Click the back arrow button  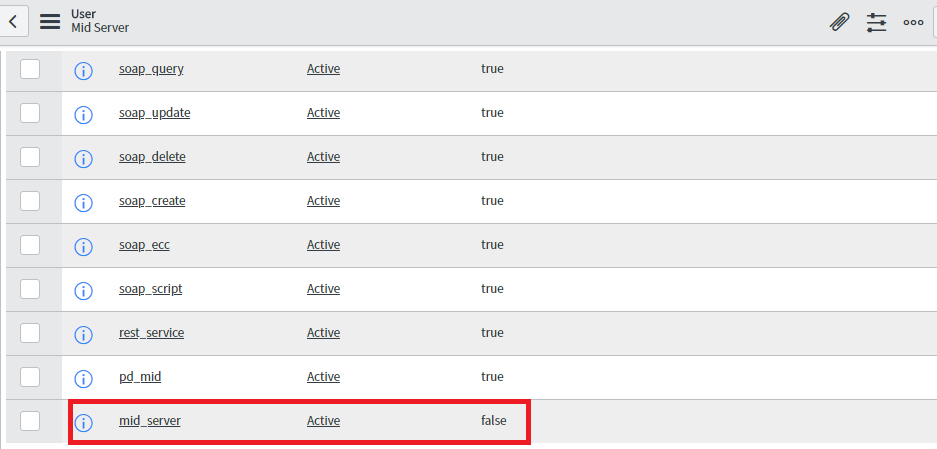(x=13, y=22)
